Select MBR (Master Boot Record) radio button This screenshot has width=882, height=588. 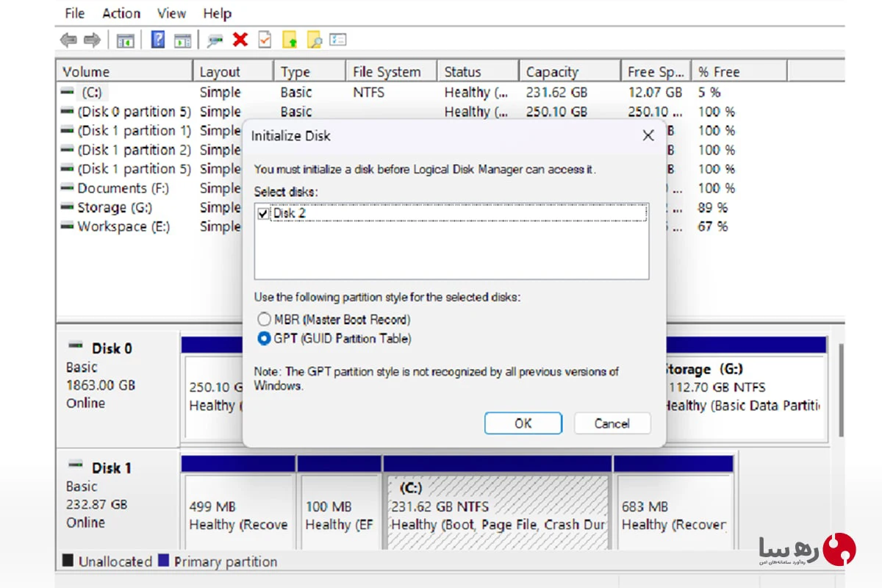(264, 320)
